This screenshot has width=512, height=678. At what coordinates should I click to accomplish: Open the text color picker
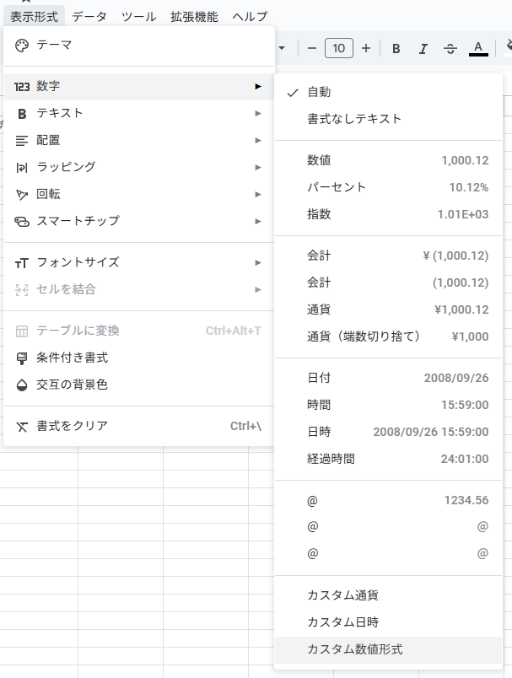click(x=478, y=48)
